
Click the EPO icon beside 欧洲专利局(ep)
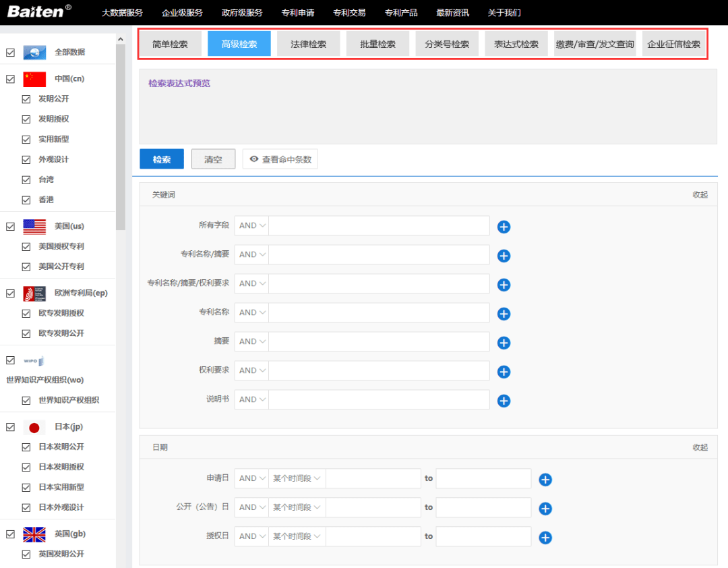pyautogui.click(x=34, y=293)
